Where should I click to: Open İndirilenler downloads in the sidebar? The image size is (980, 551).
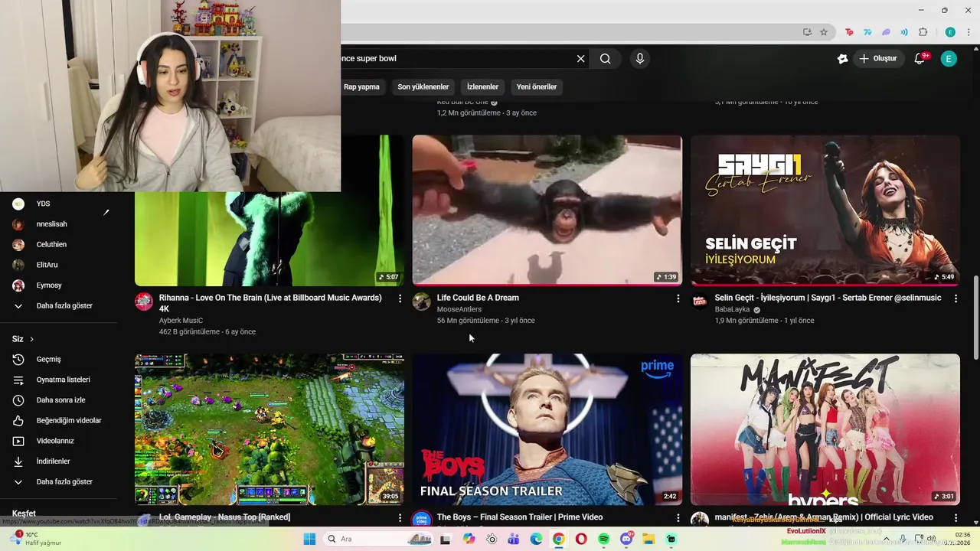(58, 461)
